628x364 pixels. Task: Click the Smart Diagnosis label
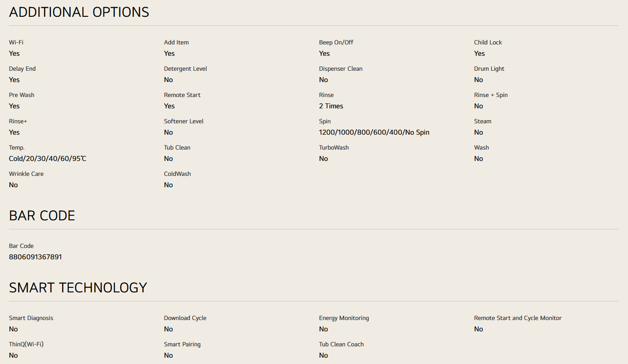tap(31, 318)
